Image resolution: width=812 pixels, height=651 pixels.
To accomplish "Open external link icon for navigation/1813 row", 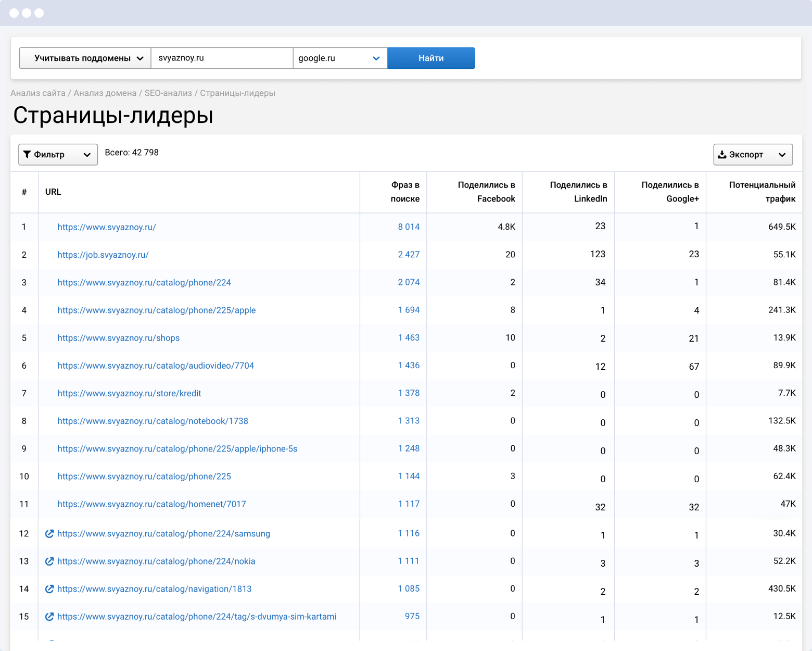I will (49, 589).
